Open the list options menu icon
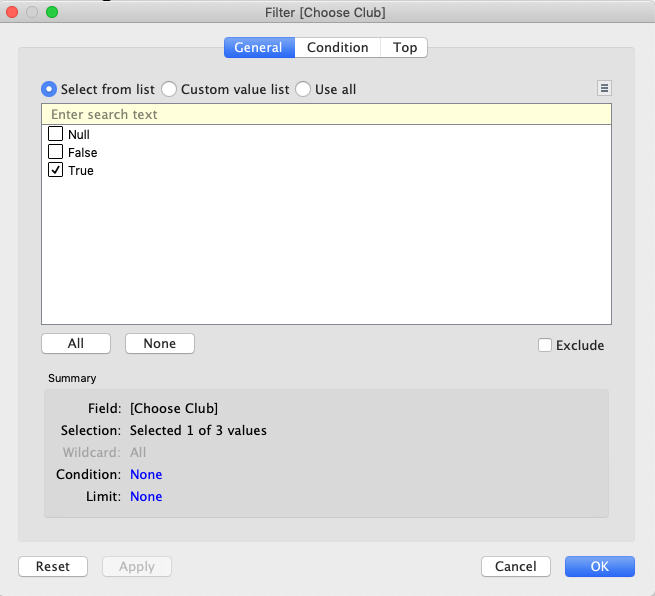This screenshot has width=655, height=596. click(x=604, y=88)
